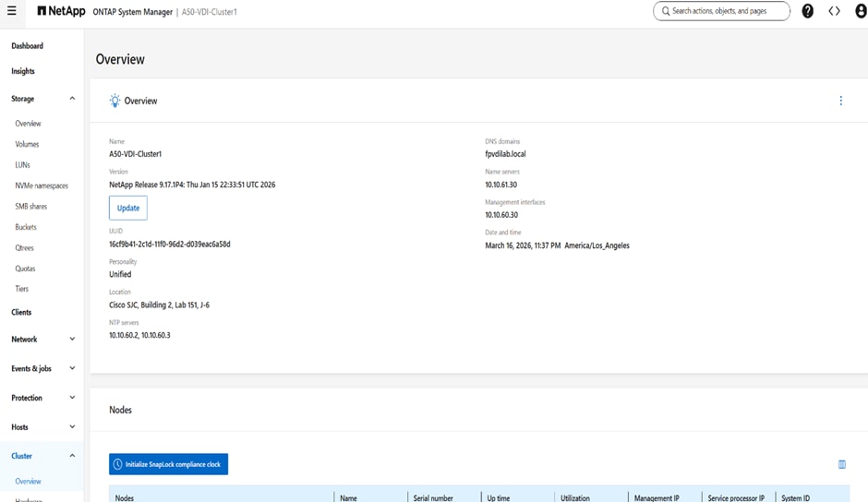Open the help question mark icon
The width and height of the screenshot is (868, 502).
point(808,11)
